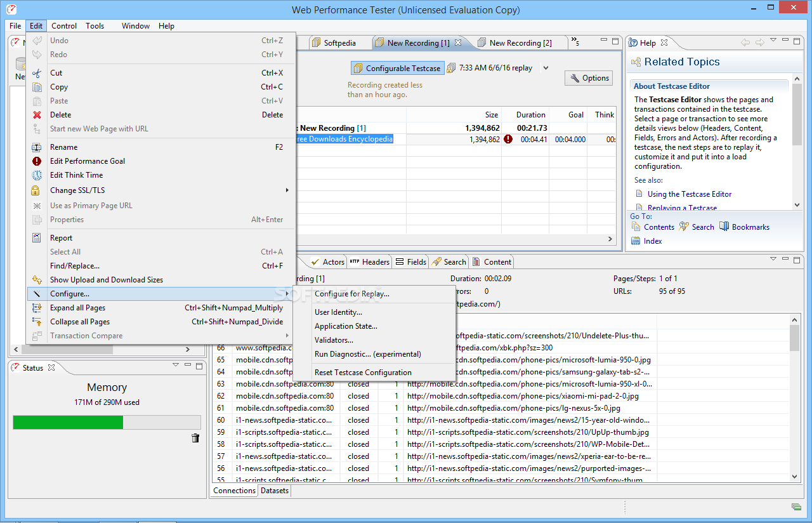
Task: Open the Content tab
Action: pos(491,261)
